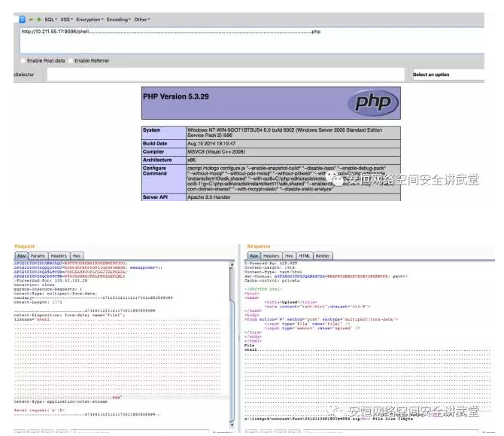This screenshot has width=504, height=436.
Task: Click the 'Response' panel title
Action: pos(259,246)
